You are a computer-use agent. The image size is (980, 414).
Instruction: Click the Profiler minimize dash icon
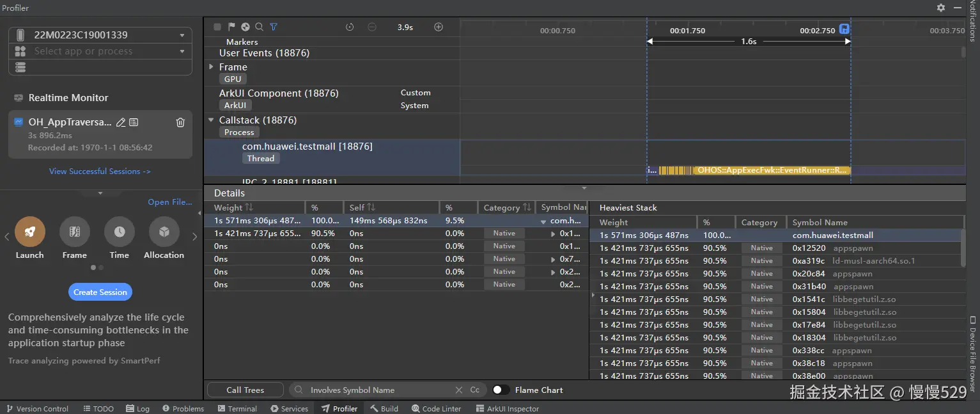tap(957, 8)
